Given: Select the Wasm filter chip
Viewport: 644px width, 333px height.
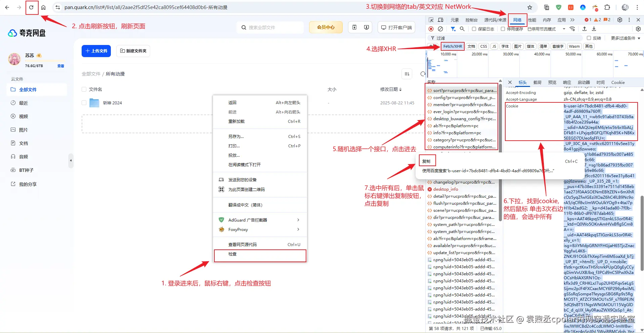Looking at the screenshot, I should tap(574, 46).
